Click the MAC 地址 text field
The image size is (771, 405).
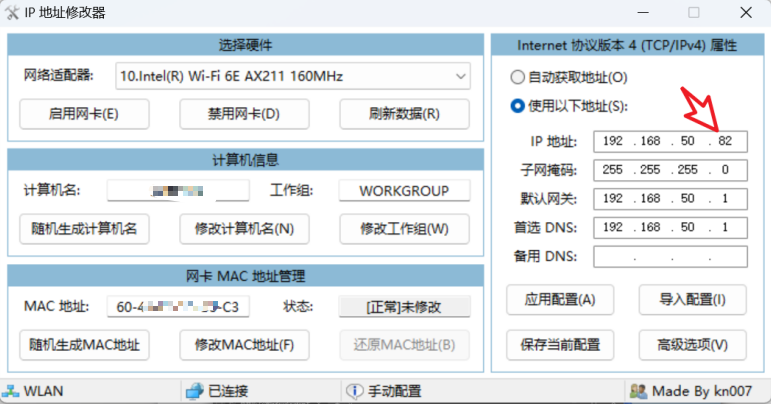point(178,307)
